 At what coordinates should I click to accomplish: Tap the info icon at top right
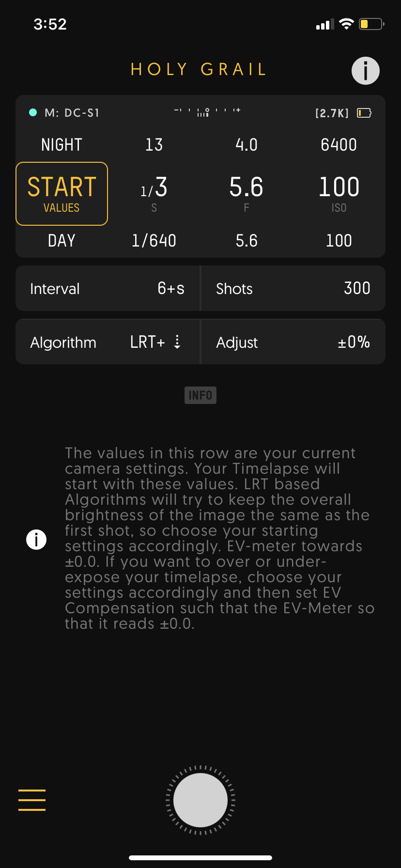coord(365,71)
